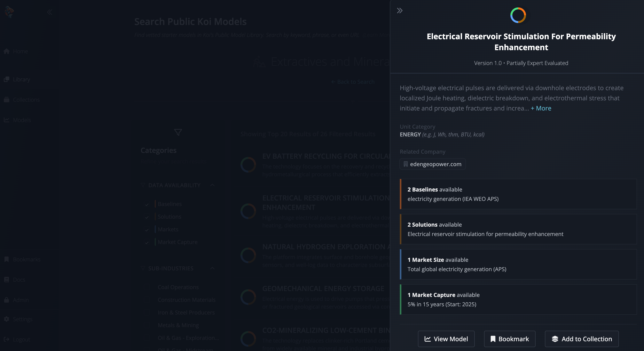Screen dimensions: 644x351
Task: Click the colorful model ring logo in panel
Action: coord(518,15)
